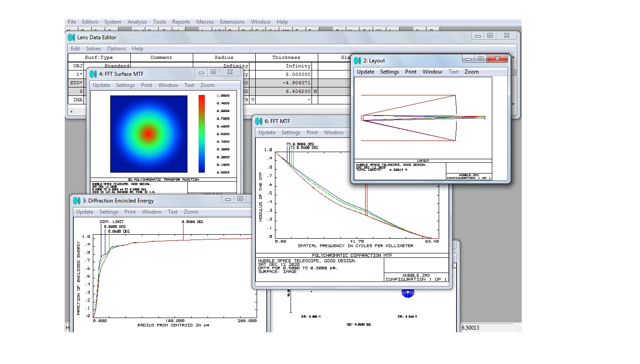Open Settings in the Layout window
This screenshot has height=364, width=640.
coord(389,72)
